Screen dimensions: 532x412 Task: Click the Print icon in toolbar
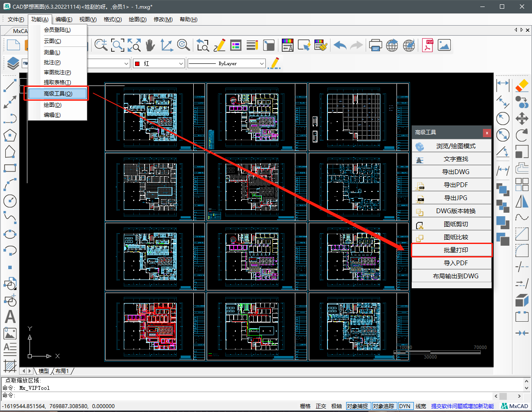point(376,45)
